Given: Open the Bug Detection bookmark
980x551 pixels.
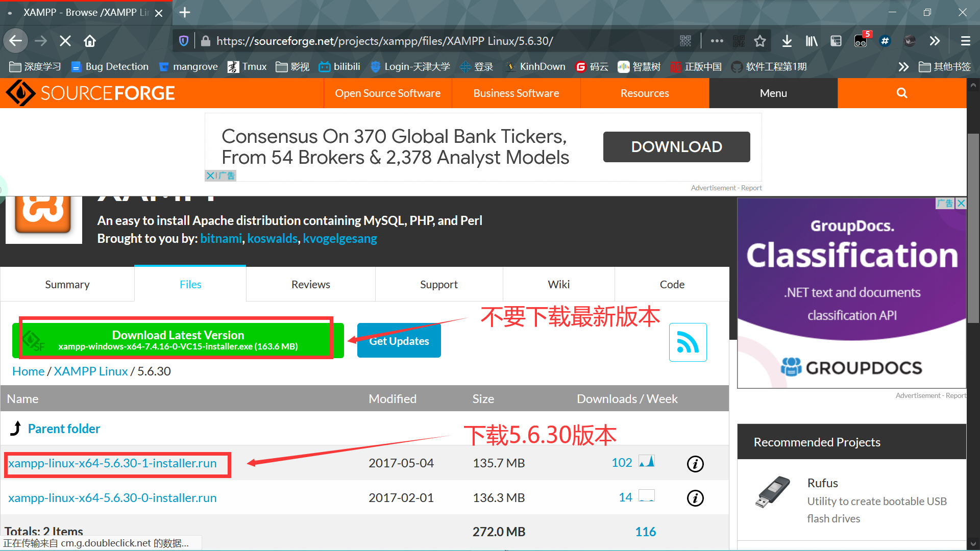Looking at the screenshot, I should pyautogui.click(x=110, y=67).
